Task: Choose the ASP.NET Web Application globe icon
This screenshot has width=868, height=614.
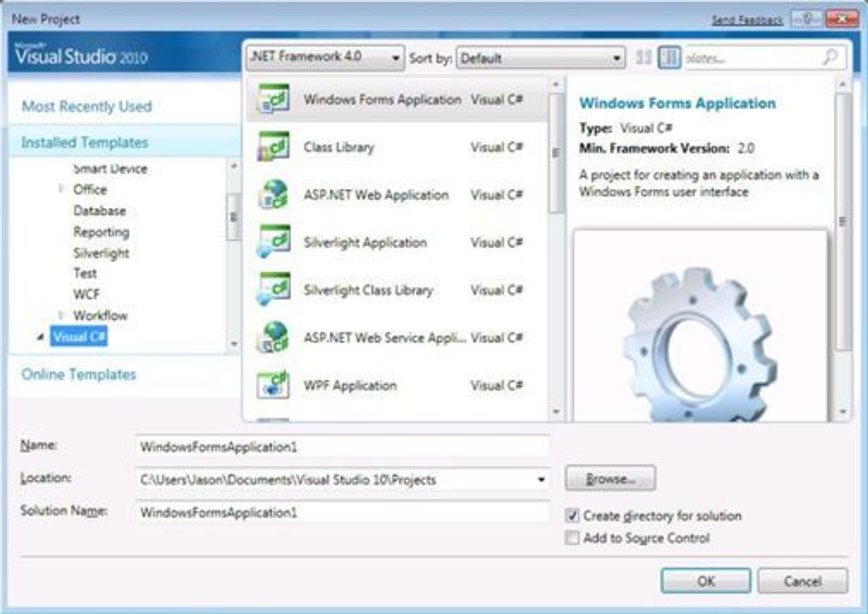Action: point(273,194)
